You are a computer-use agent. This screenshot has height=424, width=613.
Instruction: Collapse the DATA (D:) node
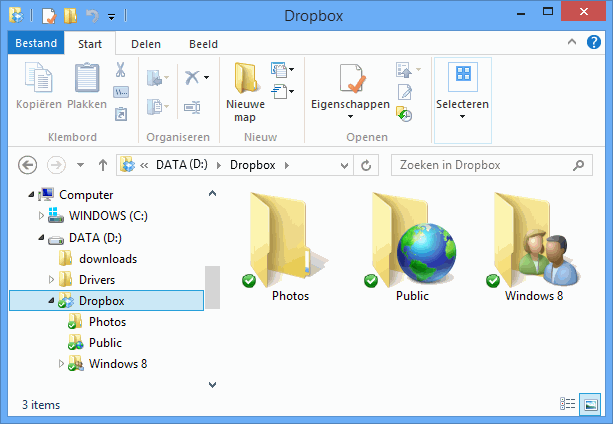[x=41, y=237]
